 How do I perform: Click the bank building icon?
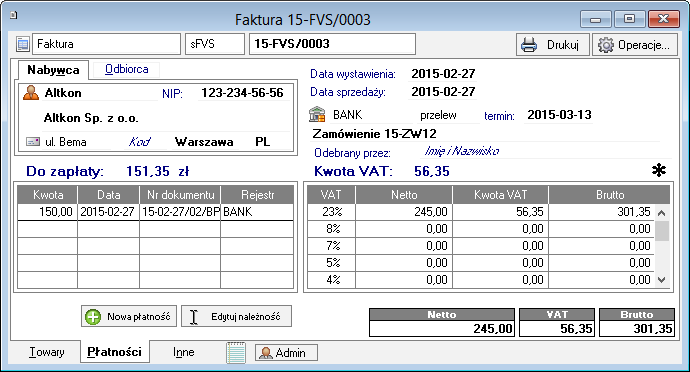317,115
